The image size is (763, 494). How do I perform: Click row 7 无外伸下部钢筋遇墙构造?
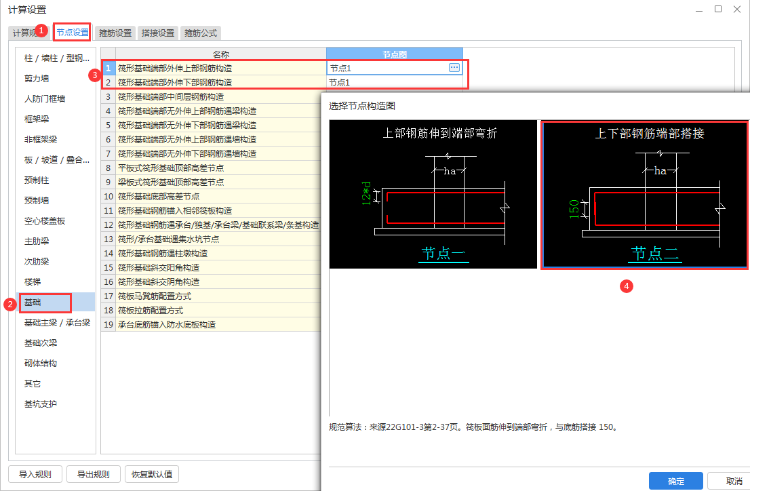[218, 154]
